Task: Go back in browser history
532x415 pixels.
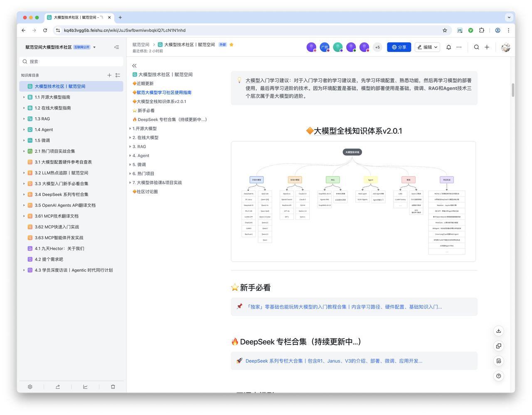Action: [x=23, y=30]
